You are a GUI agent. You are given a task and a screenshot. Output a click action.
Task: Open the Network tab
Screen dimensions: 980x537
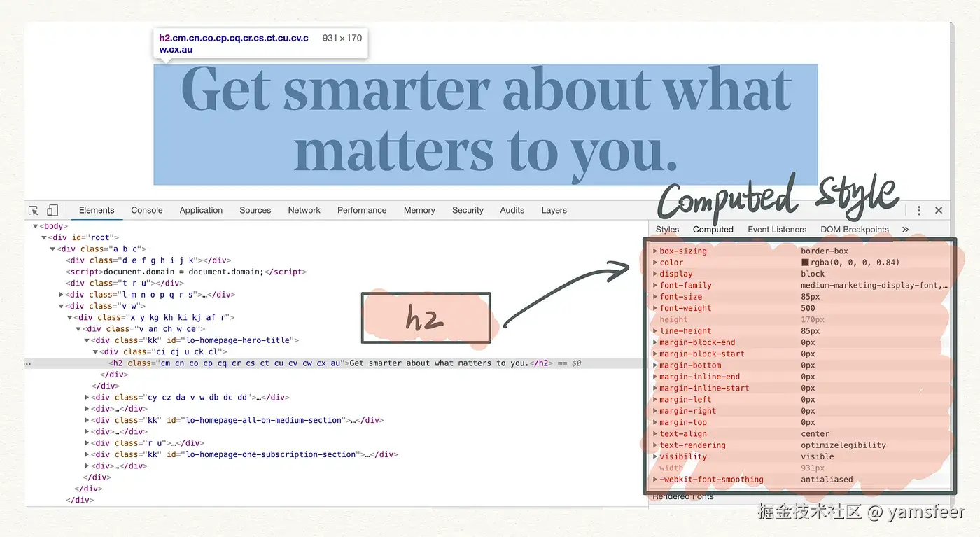[x=304, y=210]
